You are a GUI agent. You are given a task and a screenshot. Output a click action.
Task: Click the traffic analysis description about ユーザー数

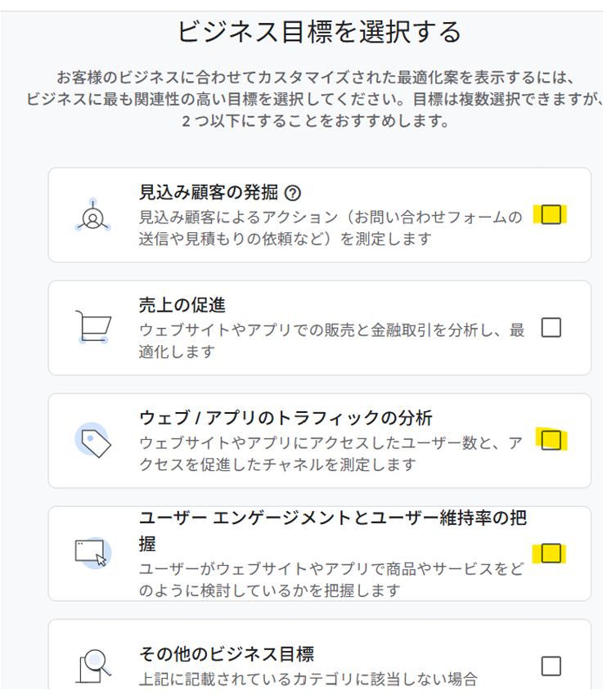coord(330,454)
